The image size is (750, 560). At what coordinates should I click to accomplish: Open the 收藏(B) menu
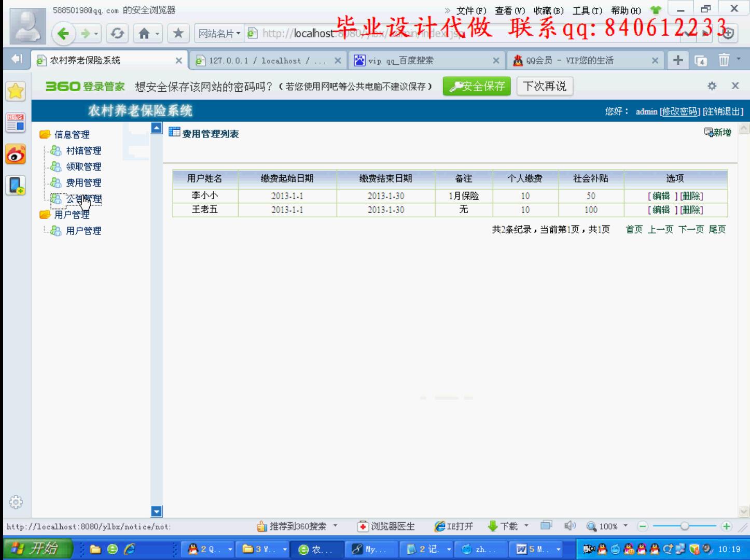pos(548,10)
